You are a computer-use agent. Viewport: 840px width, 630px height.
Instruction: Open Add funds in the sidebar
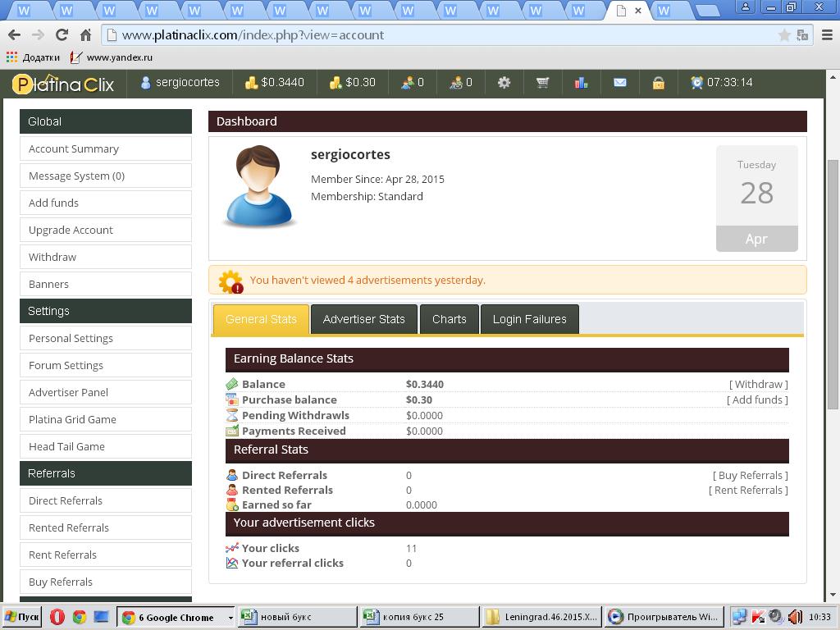tap(106, 203)
